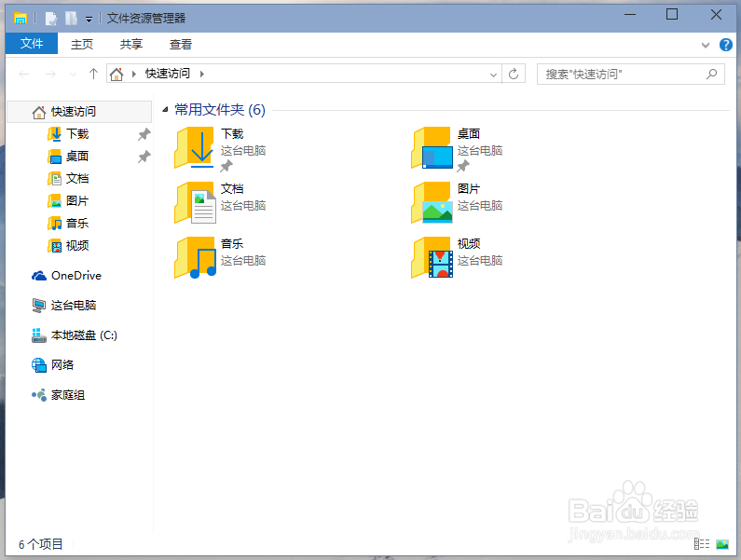Minimize the 文件资源管理器 window

click(629, 15)
